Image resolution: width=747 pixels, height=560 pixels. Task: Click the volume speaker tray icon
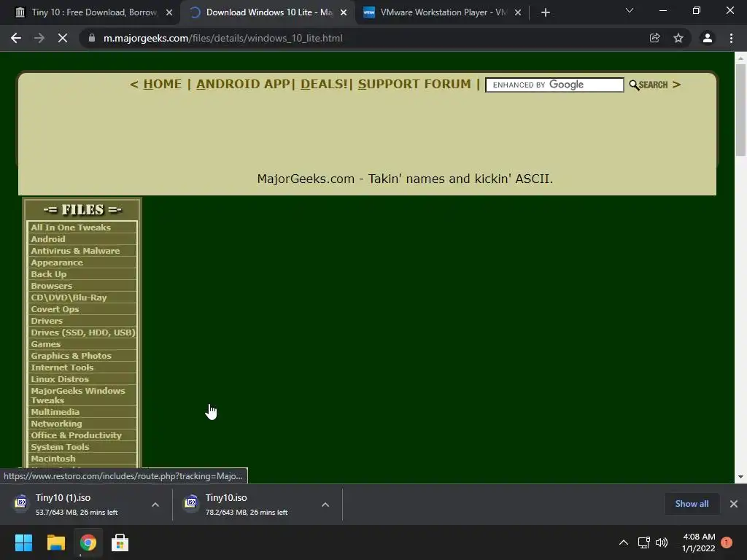tap(662, 542)
